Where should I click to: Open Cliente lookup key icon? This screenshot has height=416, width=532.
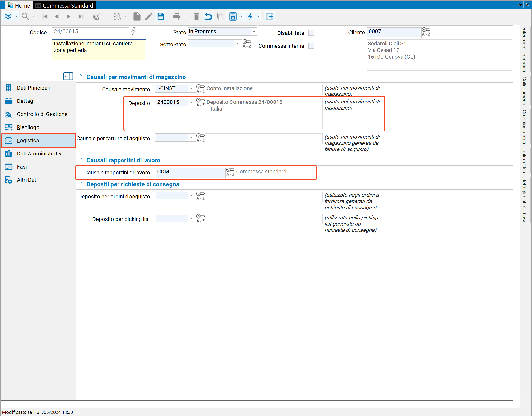pos(426,32)
